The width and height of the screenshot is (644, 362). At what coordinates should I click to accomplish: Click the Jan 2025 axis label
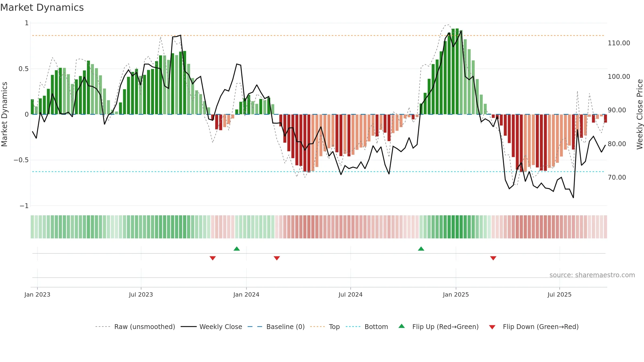click(x=456, y=294)
